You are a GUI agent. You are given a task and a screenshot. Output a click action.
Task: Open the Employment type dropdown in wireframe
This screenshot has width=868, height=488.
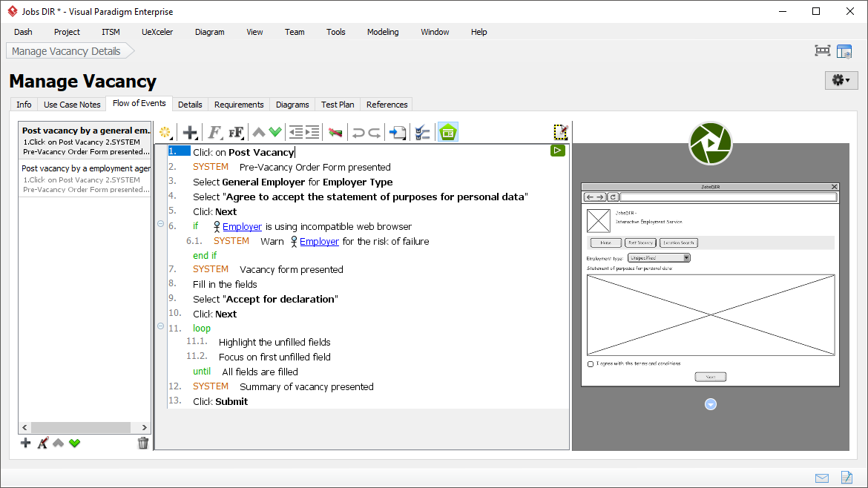pos(659,258)
